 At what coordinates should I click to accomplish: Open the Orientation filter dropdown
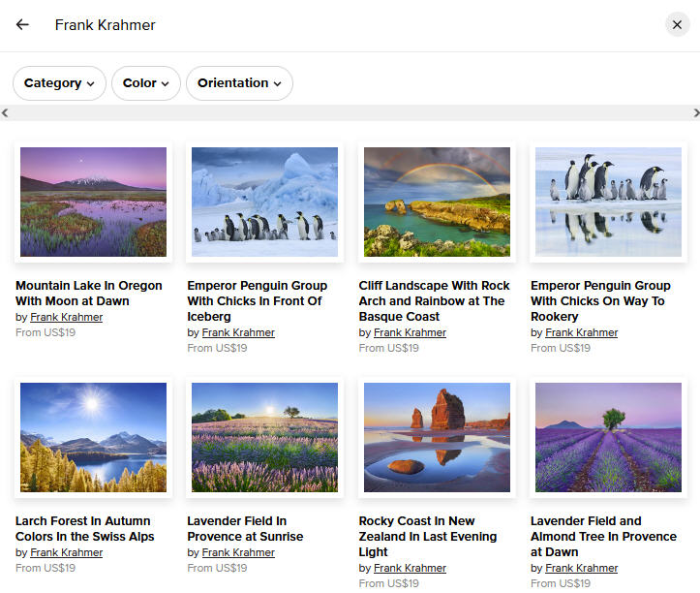[239, 83]
